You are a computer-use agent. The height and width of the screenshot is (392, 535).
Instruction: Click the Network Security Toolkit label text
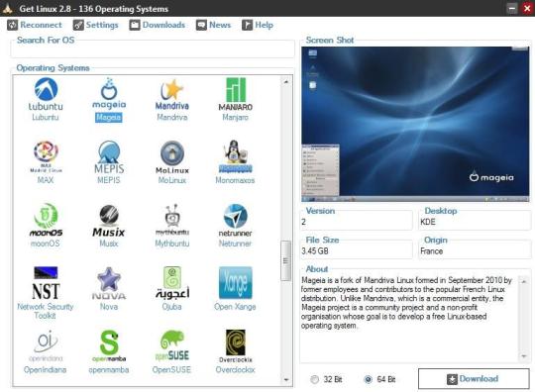point(46,311)
